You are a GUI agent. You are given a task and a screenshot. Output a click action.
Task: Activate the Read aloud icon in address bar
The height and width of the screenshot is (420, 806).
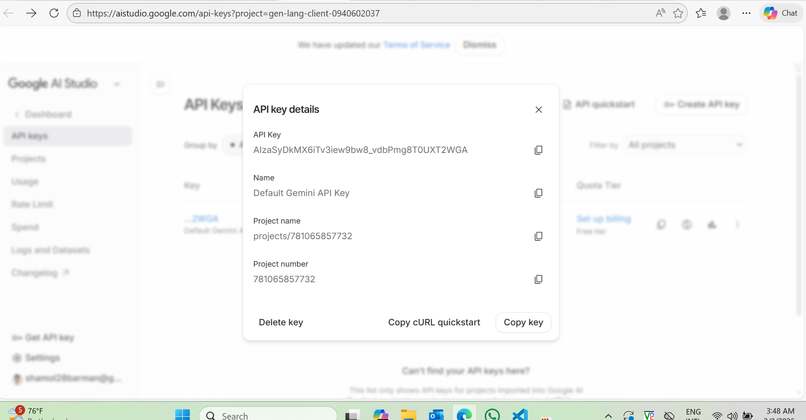tap(661, 13)
